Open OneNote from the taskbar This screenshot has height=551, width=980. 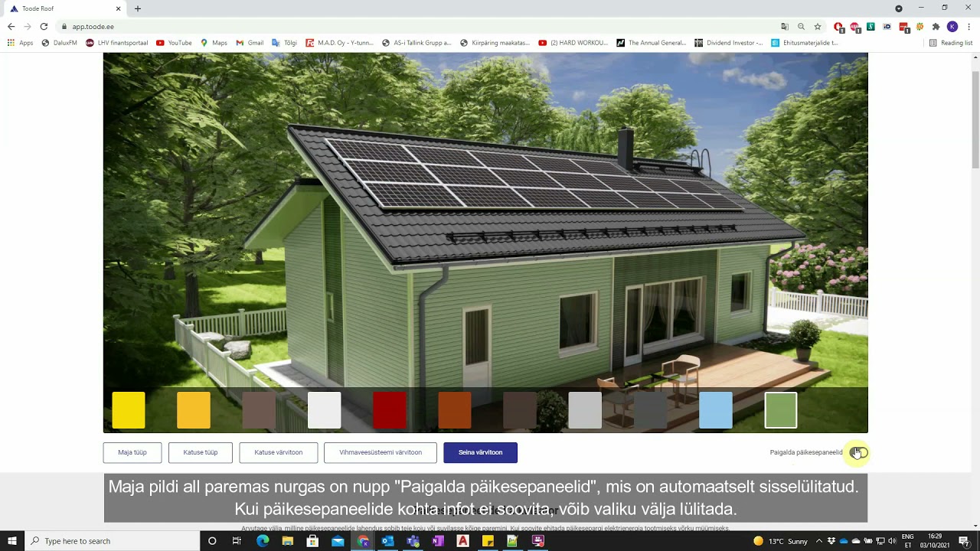(438, 541)
